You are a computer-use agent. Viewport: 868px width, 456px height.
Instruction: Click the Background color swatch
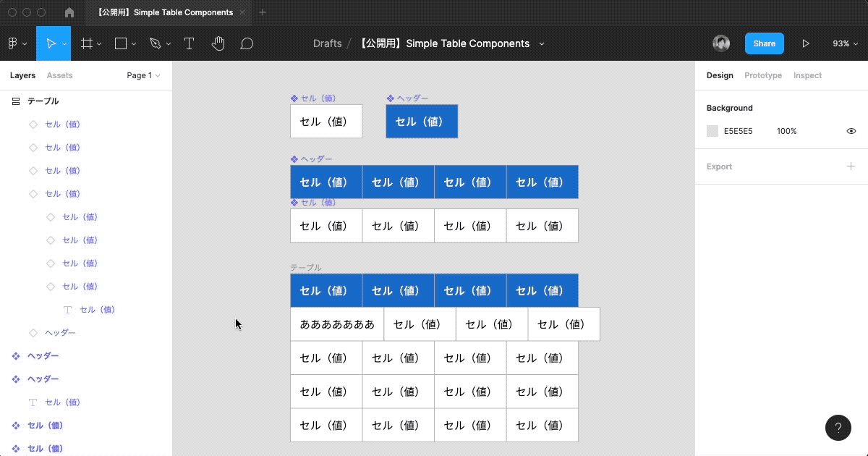[x=712, y=131]
